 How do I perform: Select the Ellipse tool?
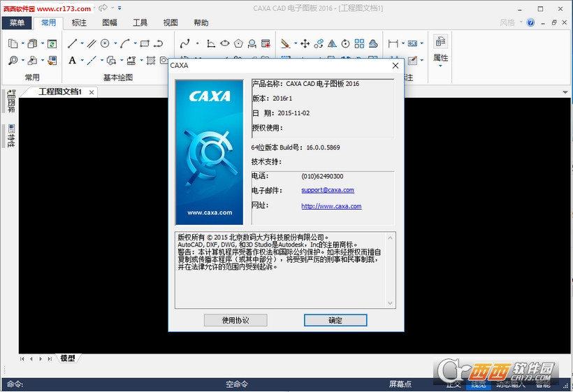coord(225,43)
